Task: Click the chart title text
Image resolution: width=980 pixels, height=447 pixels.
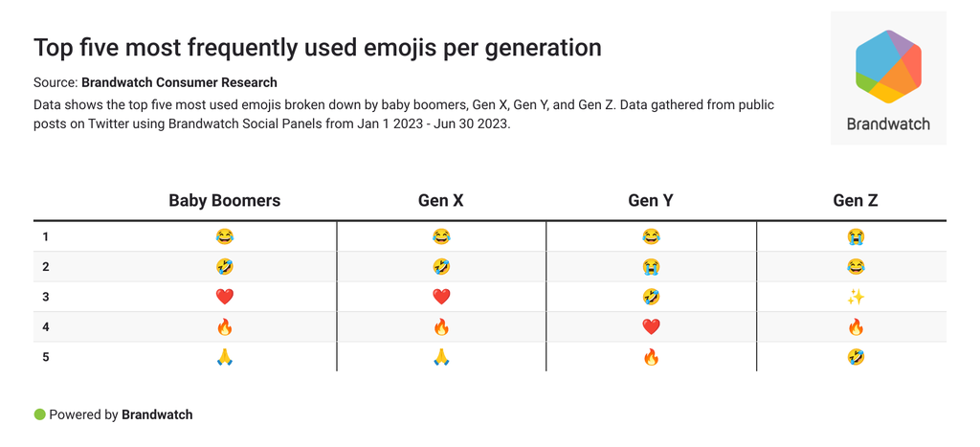Action: click(317, 47)
